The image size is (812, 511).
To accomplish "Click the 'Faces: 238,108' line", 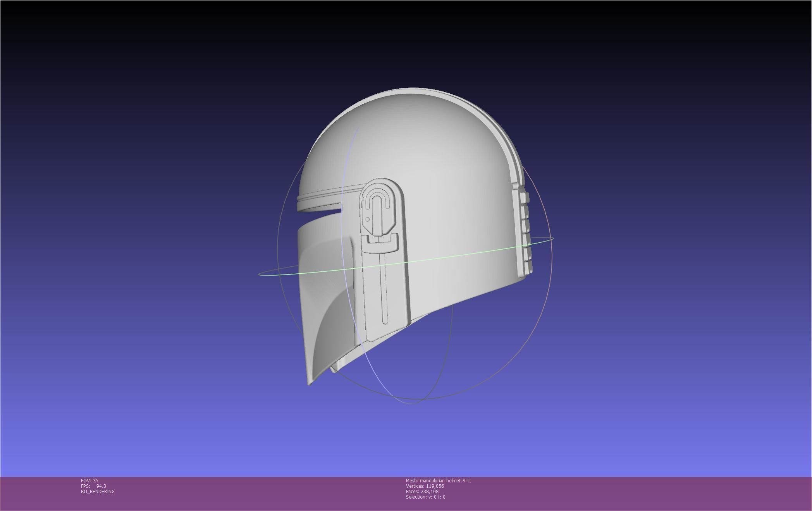I will click(x=422, y=491).
